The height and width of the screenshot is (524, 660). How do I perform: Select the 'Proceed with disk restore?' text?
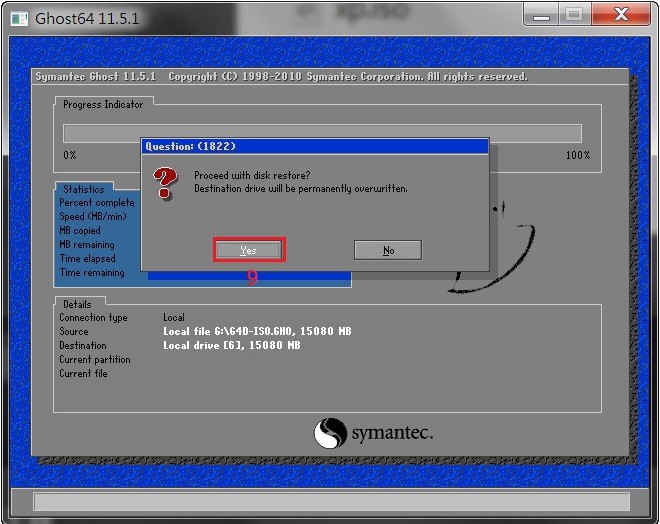(252, 176)
